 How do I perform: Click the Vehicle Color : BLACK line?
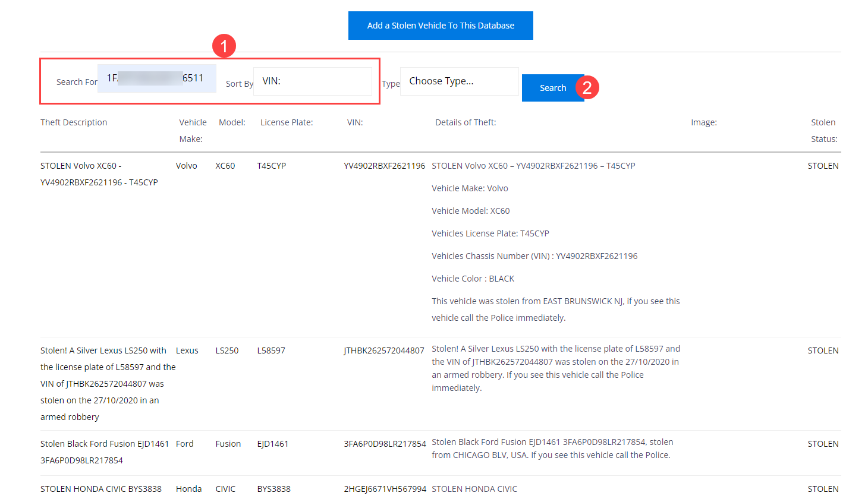[473, 279]
